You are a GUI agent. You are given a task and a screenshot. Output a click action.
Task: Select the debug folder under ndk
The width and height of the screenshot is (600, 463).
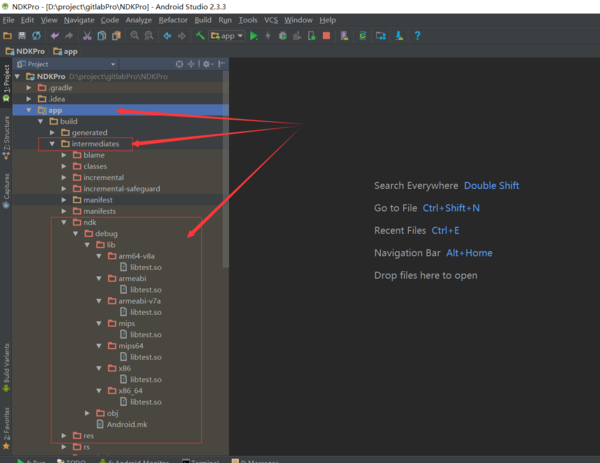pyautogui.click(x=101, y=233)
